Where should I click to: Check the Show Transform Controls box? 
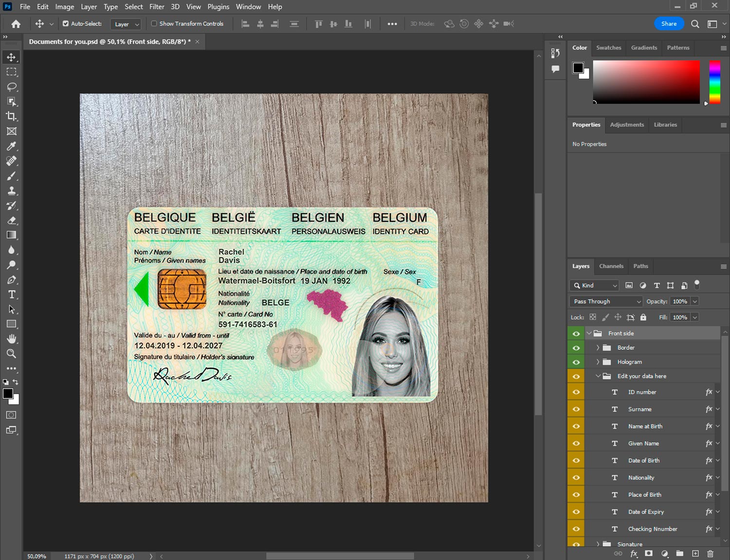[154, 23]
